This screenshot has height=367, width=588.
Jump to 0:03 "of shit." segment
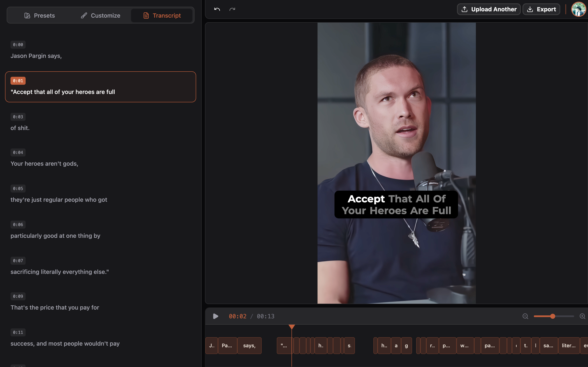pyautogui.click(x=20, y=128)
